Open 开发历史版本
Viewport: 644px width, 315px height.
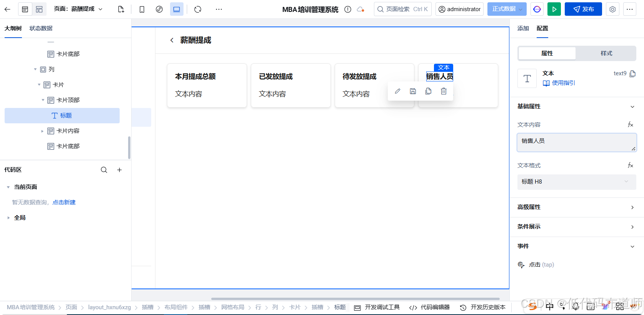click(x=483, y=307)
